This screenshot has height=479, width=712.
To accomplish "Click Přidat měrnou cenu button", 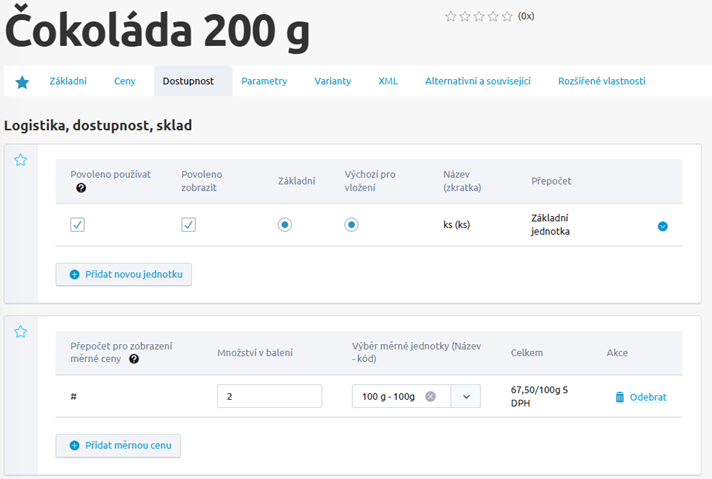I will (118, 445).
